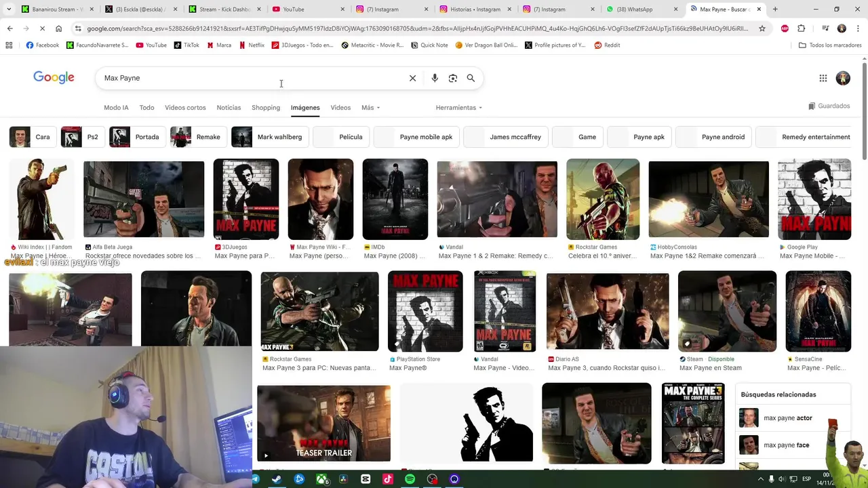Click the address bar URL

(x=417, y=28)
